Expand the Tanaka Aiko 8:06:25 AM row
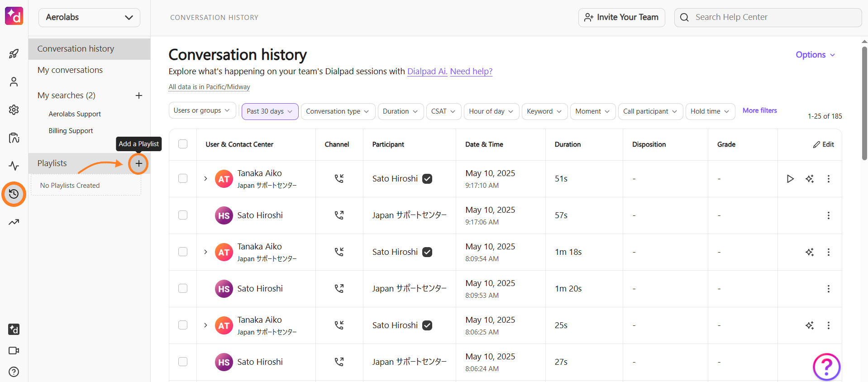 pos(205,325)
